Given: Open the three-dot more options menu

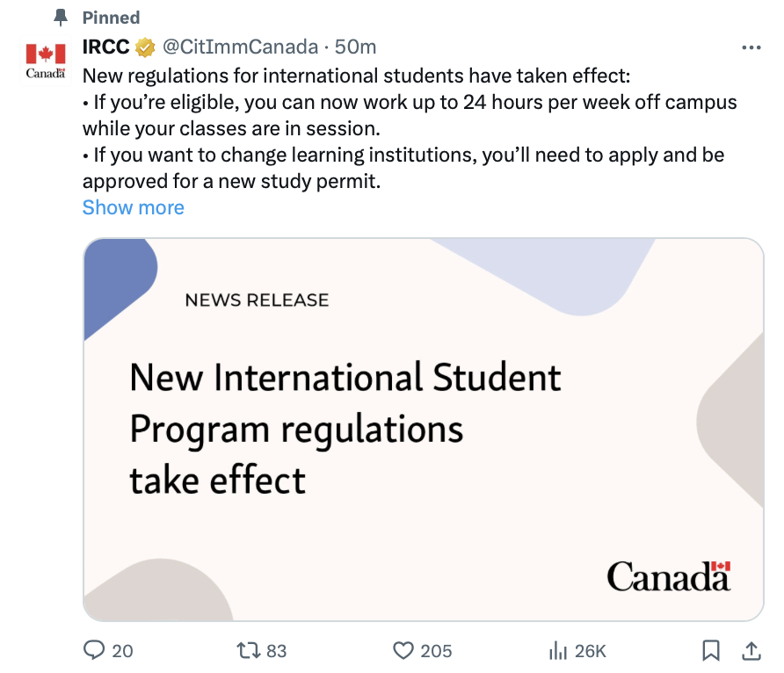Looking at the screenshot, I should coord(751,47).
